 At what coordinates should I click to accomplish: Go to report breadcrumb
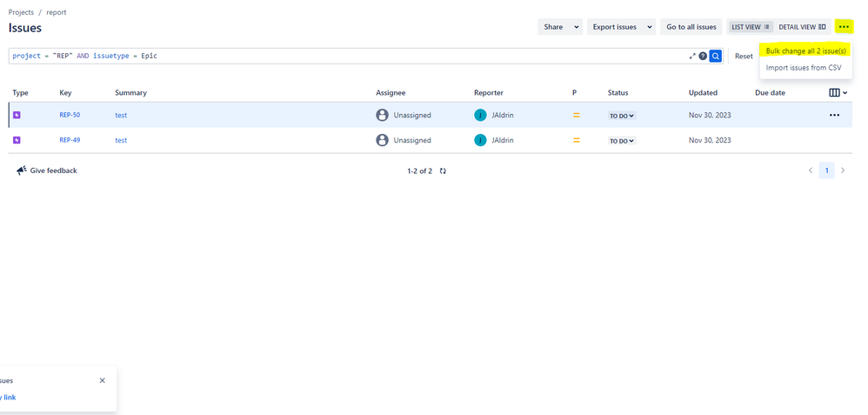[57, 12]
